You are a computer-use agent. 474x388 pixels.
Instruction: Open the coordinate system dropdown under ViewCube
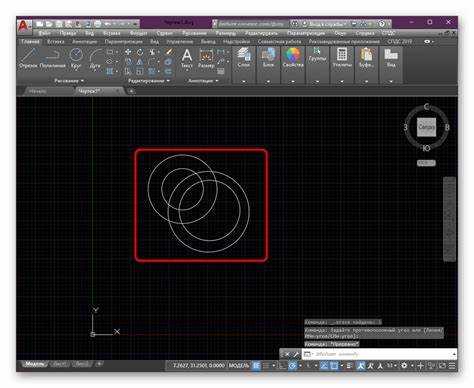pyautogui.click(x=426, y=163)
